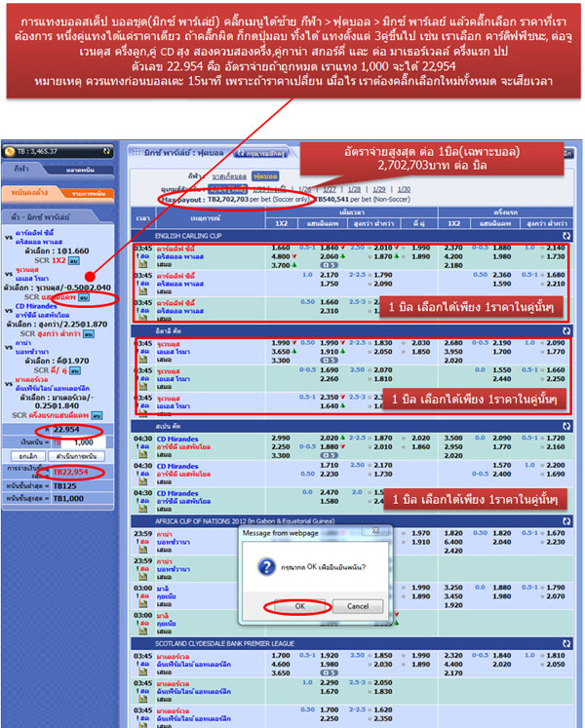The height and width of the screenshot is (728, 585).
Task: Open the รายการพนัน tab
Action: click(89, 194)
